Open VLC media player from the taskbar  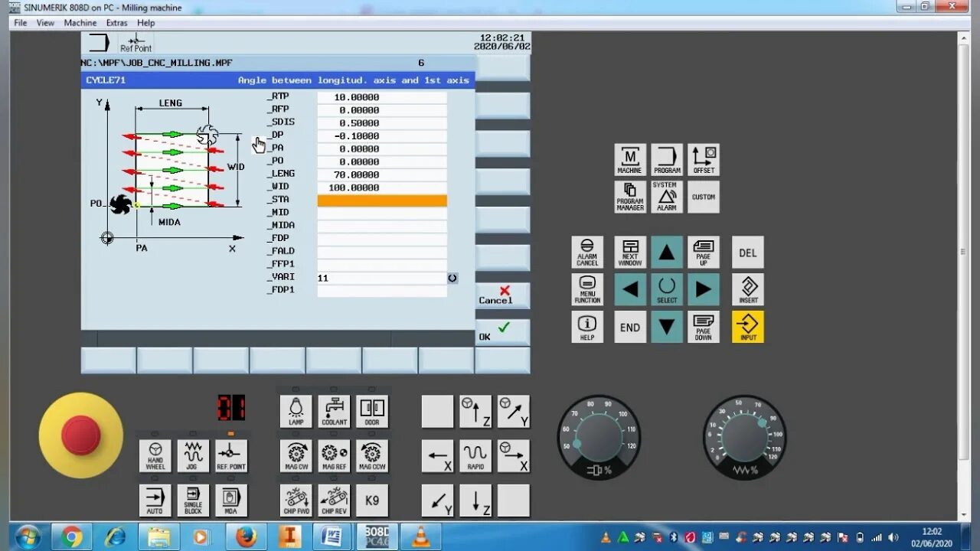point(420,537)
